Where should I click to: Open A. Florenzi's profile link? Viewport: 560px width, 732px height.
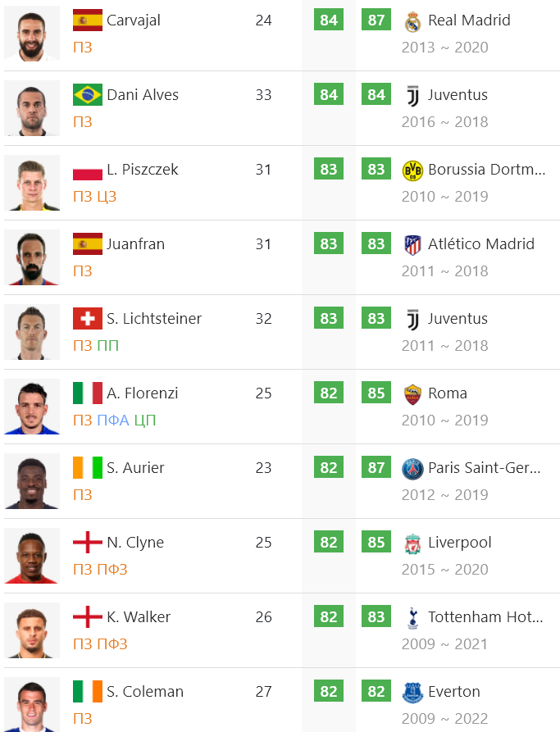[142, 393]
